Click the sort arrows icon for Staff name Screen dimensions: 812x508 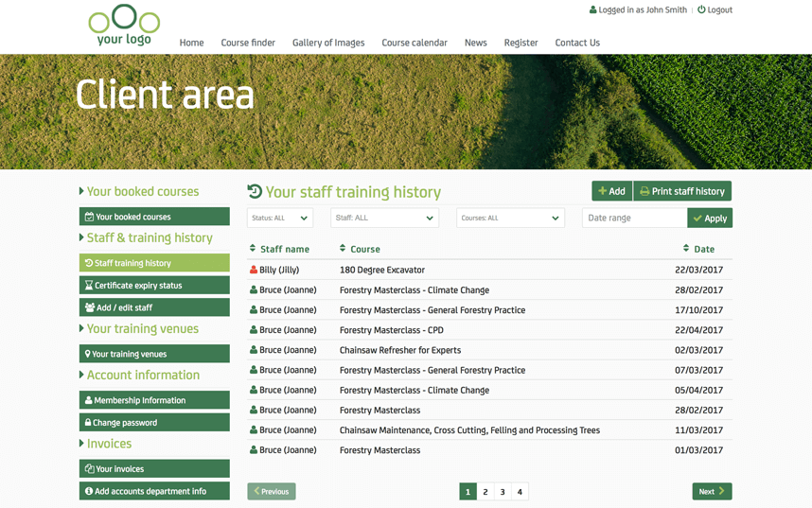click(253, 249)
